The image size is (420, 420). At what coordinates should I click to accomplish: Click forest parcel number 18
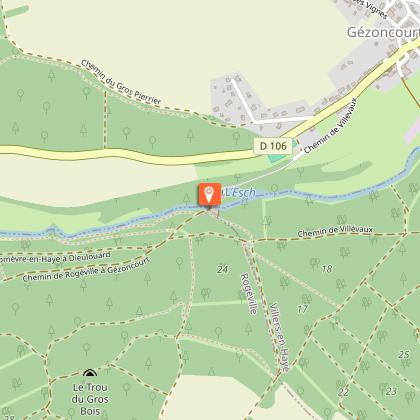click(327, 269)
